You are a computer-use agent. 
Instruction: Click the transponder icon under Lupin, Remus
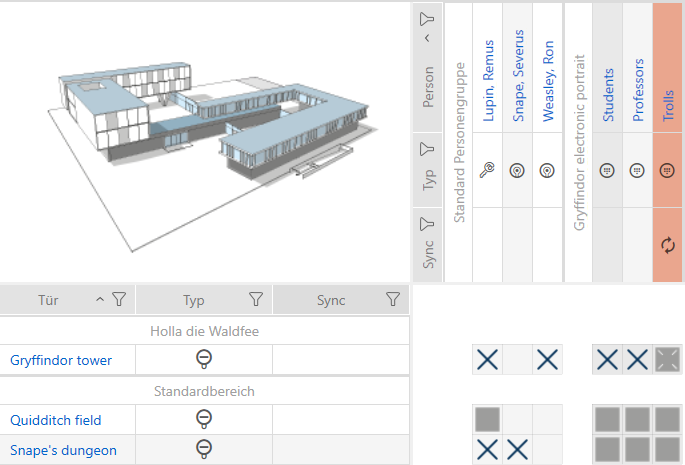pos(487,171)
